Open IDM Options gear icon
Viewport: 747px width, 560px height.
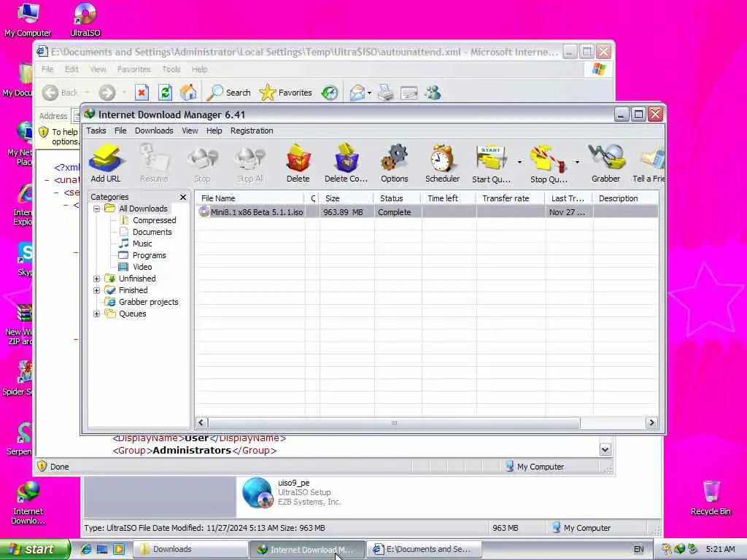pyautogui.click(x=395, y=163)
